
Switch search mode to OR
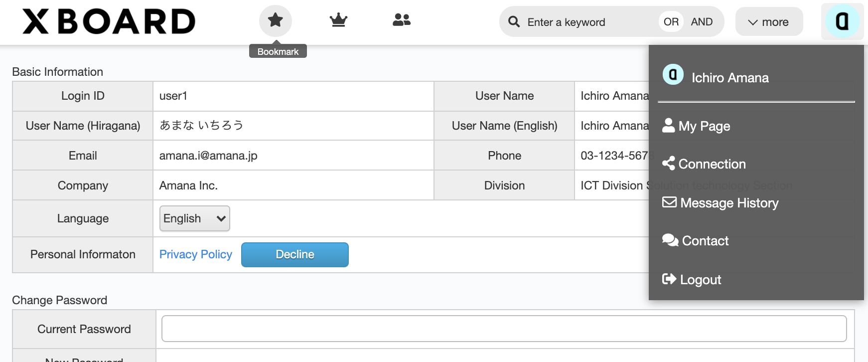671,22
